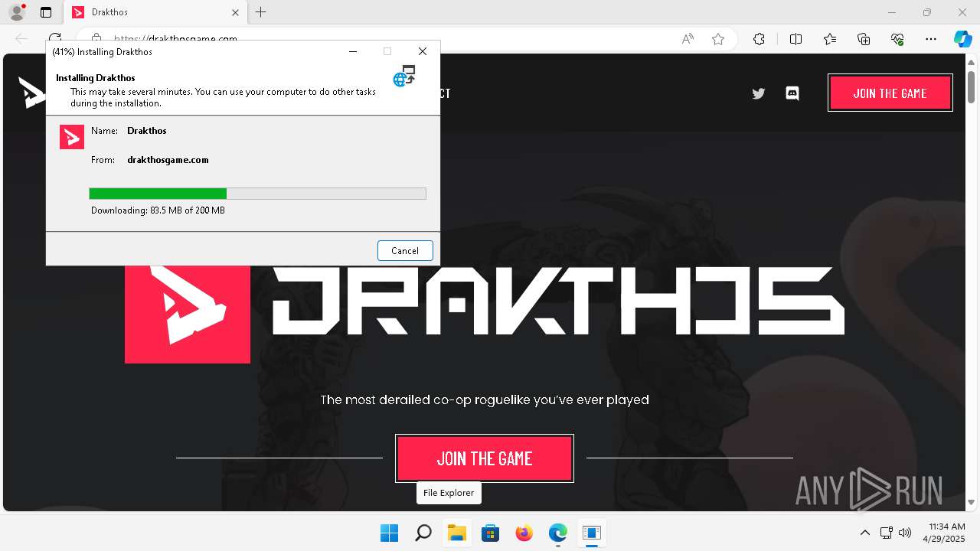Open Edge settings and more menu
The image size is (980, 551).
tap(931, 39)
